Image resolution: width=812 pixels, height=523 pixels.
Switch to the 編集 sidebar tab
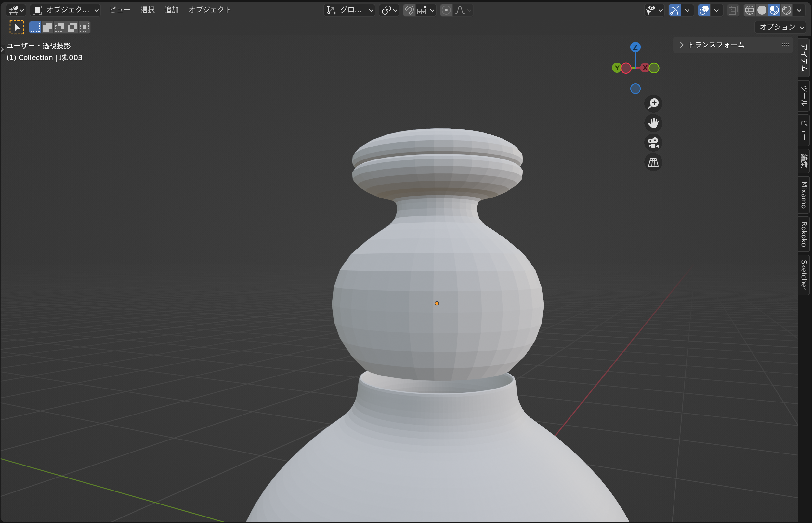point(804,161)
